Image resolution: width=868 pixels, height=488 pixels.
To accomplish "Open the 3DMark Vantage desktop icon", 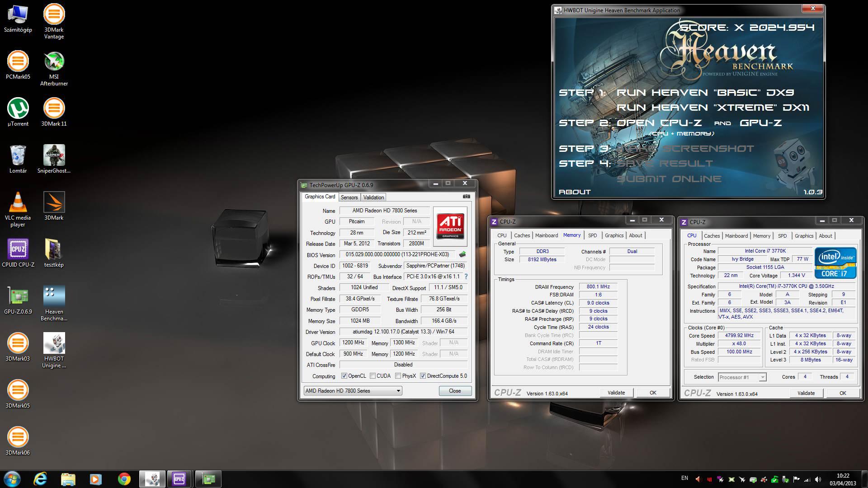I will point(54,21).
